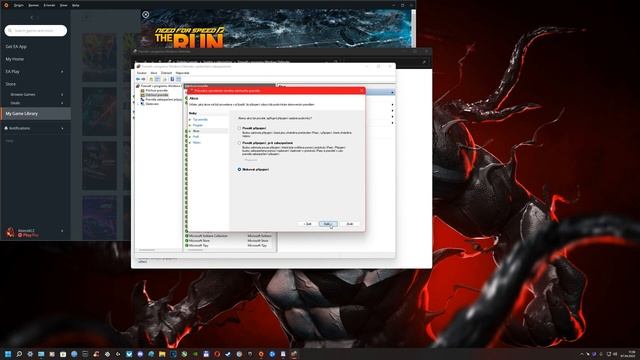Select Příchozí pravidla in firewall tree

pos(157,91)
